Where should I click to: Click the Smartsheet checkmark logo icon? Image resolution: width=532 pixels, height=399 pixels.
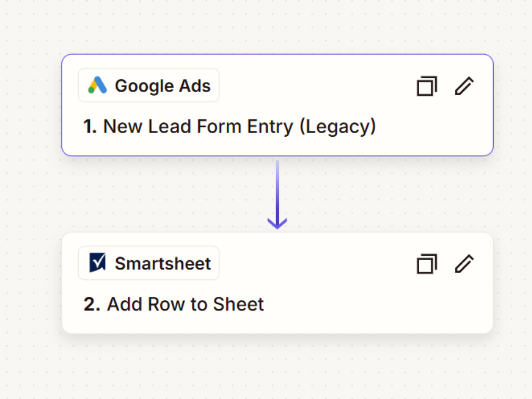coord(97,262)
